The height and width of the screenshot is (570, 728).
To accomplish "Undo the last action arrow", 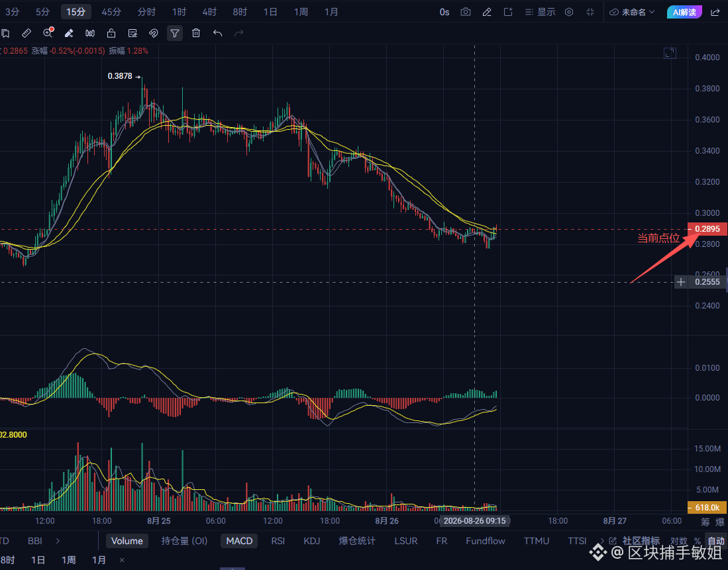I will 217,33.
